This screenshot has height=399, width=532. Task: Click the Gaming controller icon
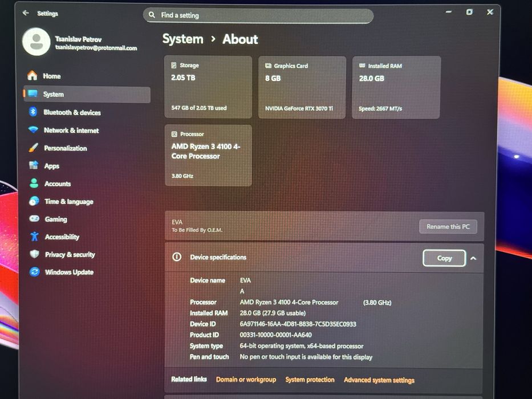pyautogui.click(x=34, y=218)
